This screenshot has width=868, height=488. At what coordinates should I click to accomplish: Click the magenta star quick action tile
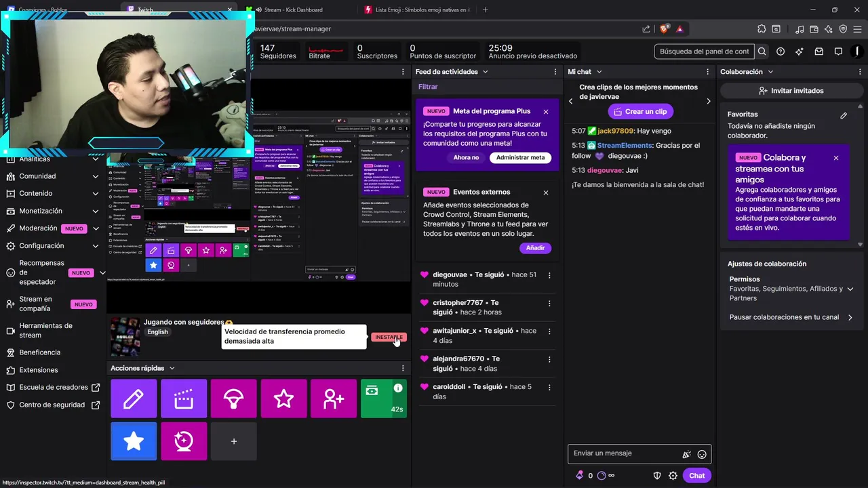click(283, 399)
